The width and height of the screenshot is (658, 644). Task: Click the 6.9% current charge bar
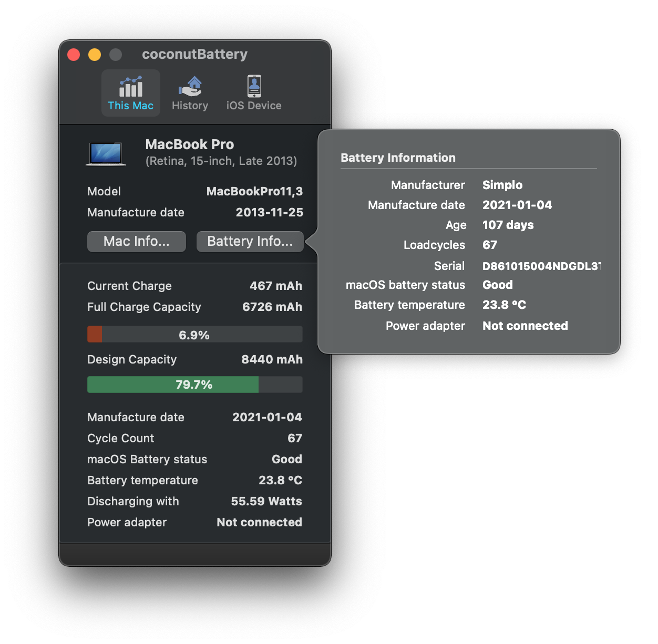click(194, 335)
